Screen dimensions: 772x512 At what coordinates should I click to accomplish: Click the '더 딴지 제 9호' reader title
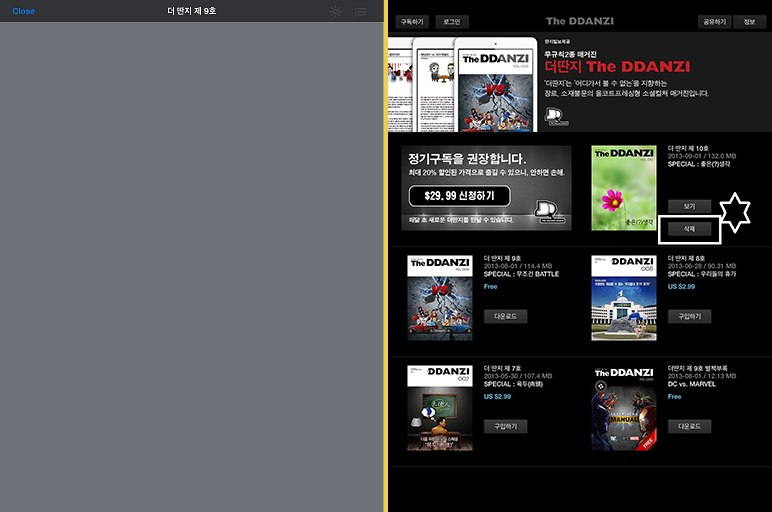[x=192, y=11]
